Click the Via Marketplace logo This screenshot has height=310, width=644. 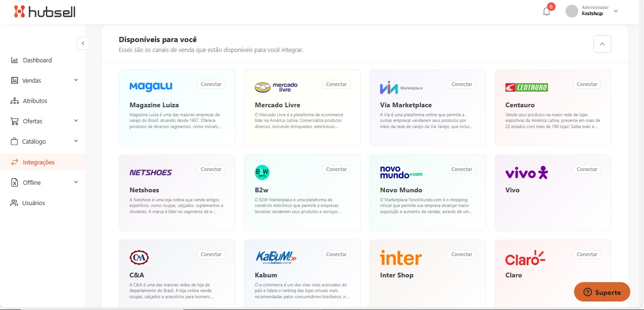coord(401,87)
